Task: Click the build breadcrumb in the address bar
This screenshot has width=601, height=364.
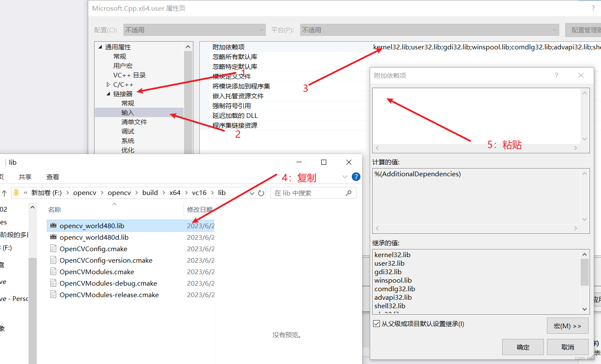Action: click(150, 192)
